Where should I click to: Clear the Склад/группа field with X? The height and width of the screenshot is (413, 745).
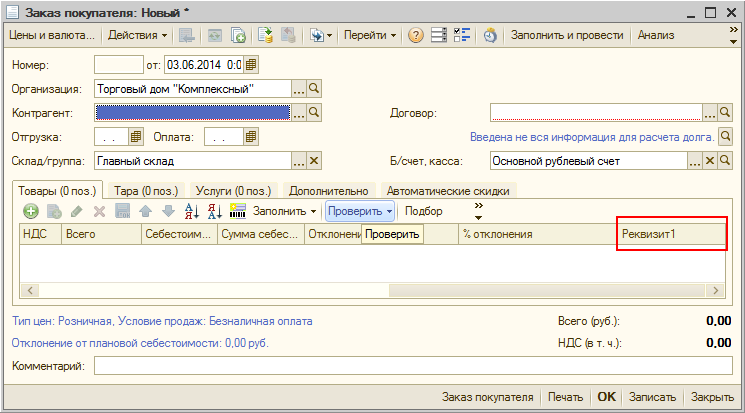tap(314, 161)
